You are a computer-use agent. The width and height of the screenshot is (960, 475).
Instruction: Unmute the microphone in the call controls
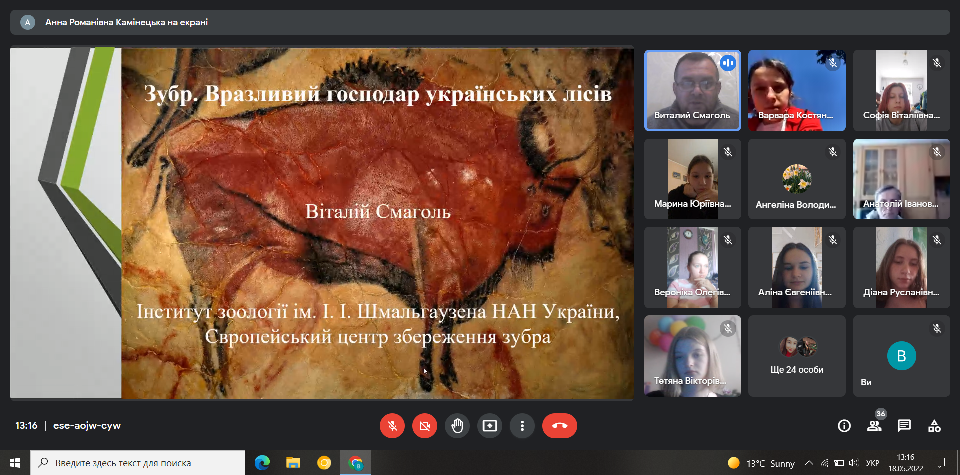pos(392,425)
